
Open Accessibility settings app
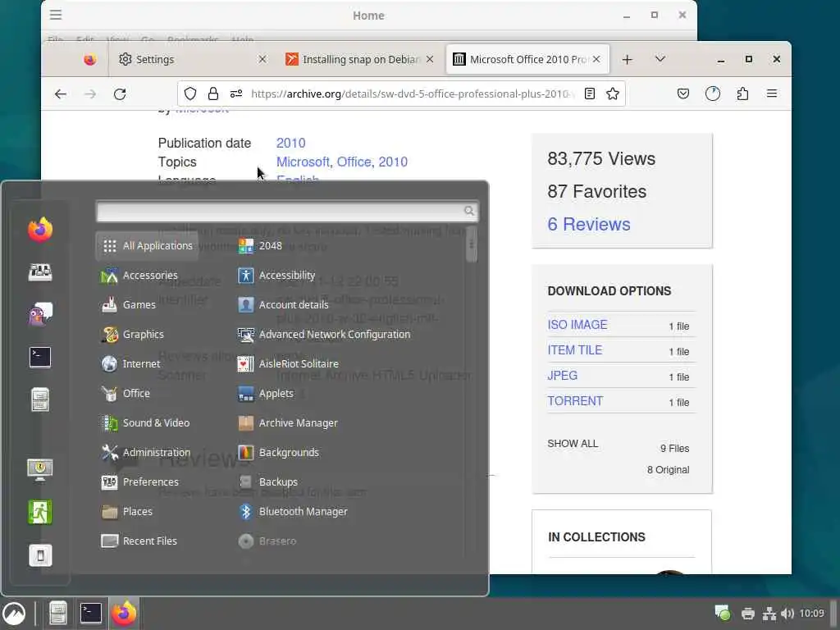tap(276, 275)
